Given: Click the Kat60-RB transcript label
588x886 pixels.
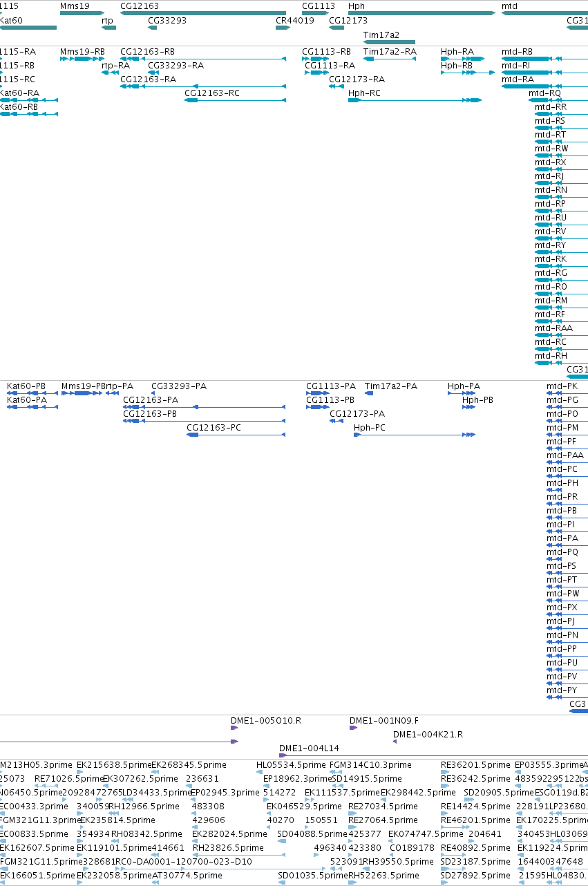Looking at the screenshot, I should [19, 107].
